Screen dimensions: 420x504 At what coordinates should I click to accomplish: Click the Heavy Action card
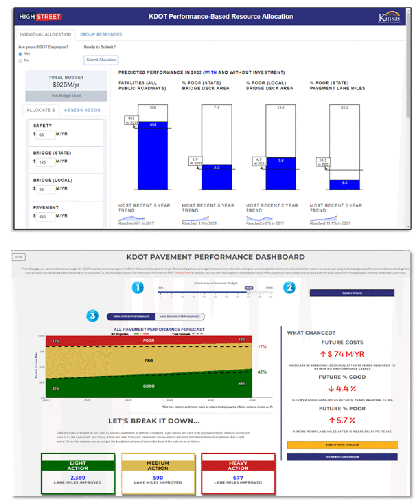[238, 473]
